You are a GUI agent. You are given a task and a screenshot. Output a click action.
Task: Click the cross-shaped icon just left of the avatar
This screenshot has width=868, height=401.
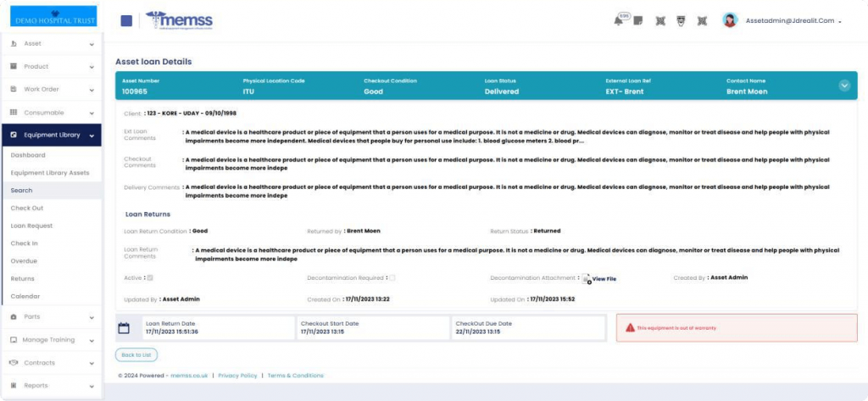tap(702, 21)
